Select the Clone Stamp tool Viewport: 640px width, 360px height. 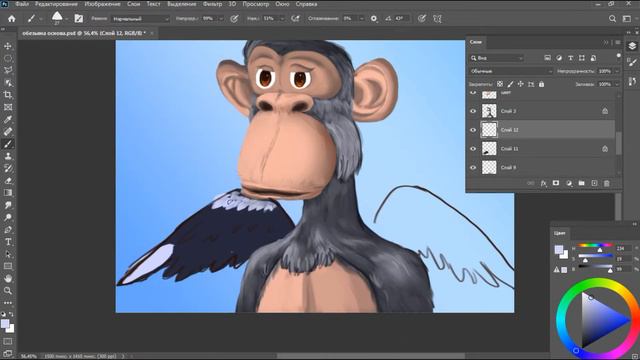(8, 156)
